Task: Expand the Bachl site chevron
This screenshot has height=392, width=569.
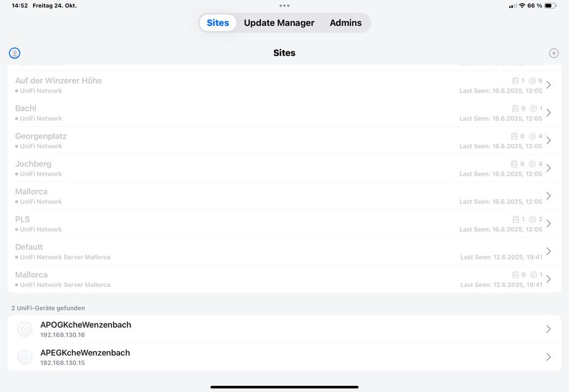Action: click(549, 113)
